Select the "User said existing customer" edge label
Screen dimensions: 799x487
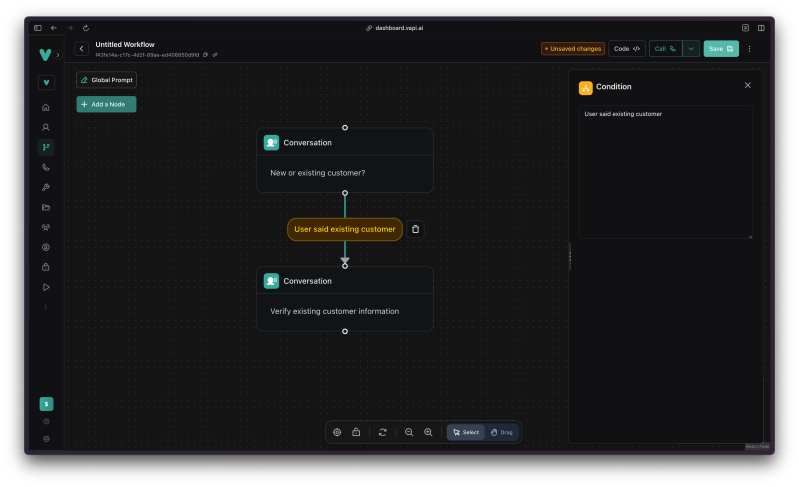pos(345,229)
